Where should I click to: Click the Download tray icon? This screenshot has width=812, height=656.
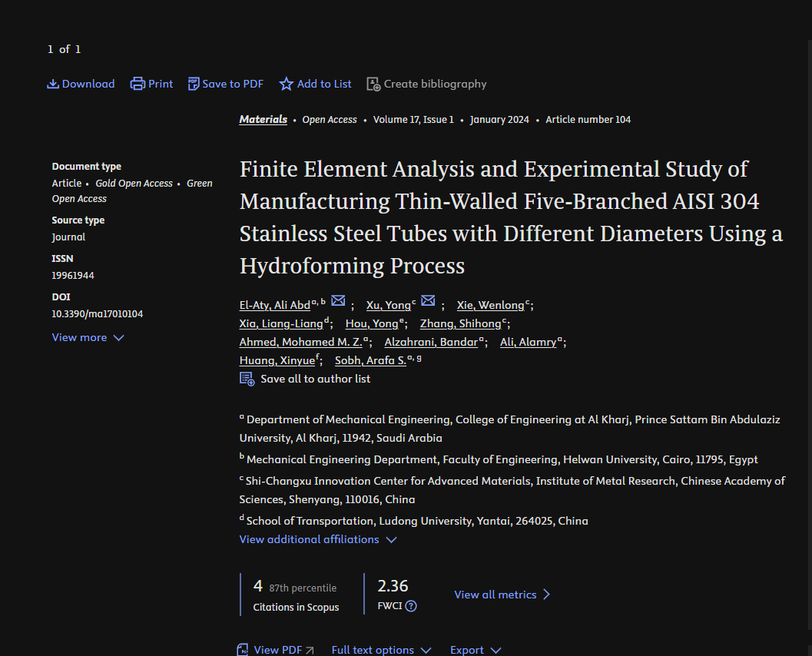click(53, 84)
